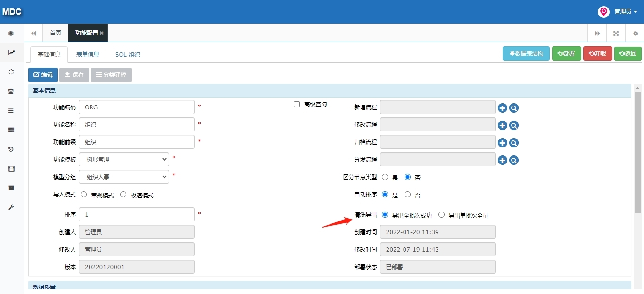Image resolution: width=644 pixels, height=294 pixels.
Task: Click the wrench tool icon in sidebar
Action: click(11, 207)
